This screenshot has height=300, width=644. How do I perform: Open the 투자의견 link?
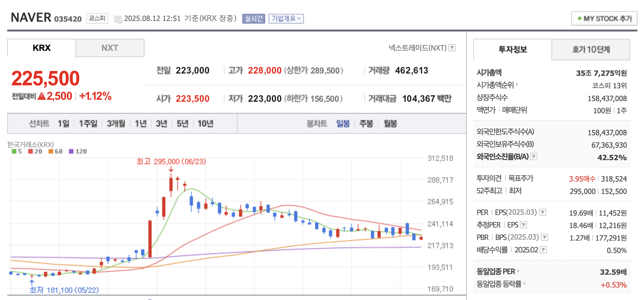click(x=489, y=178)
